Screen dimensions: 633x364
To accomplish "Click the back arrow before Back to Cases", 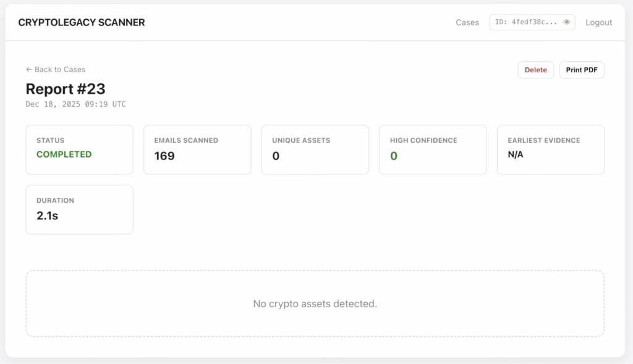I will (x=28, y=69).
